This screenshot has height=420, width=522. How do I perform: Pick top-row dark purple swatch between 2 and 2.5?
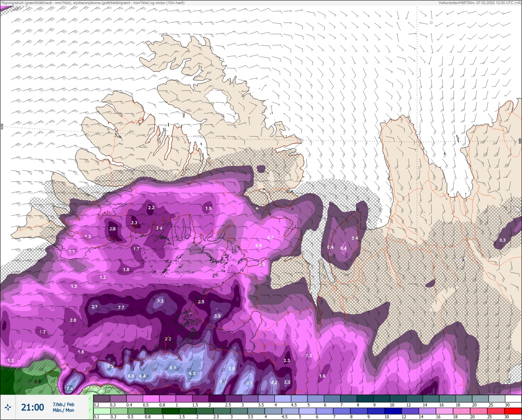[x=217, y=398]
